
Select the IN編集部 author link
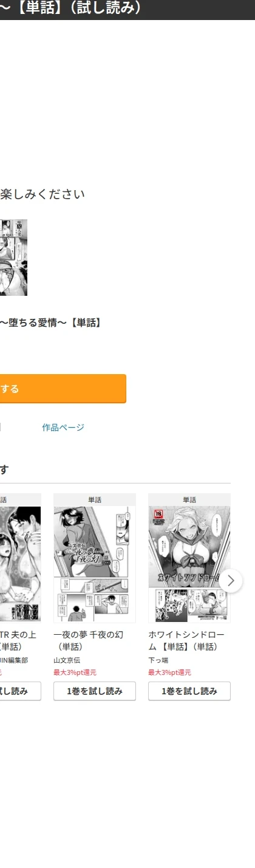14,660
